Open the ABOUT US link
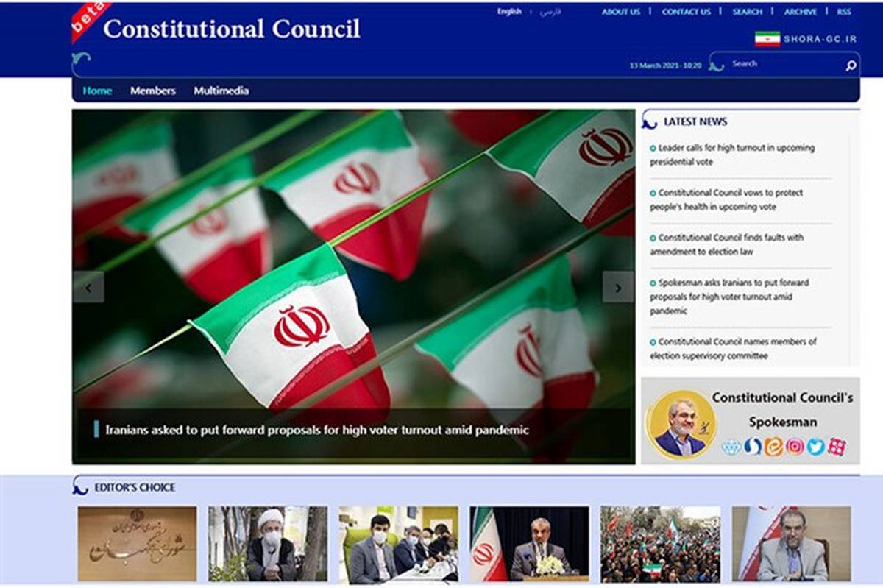883x588 pixels. 621,12
